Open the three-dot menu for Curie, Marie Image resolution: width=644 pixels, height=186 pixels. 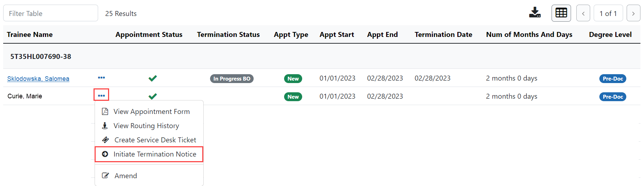click(x=101, y=95)
